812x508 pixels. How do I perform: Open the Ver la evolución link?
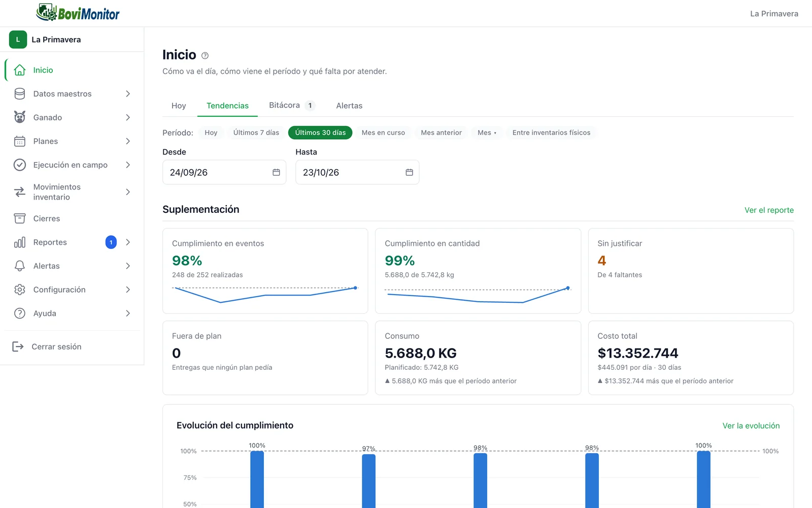pos(751,426)
